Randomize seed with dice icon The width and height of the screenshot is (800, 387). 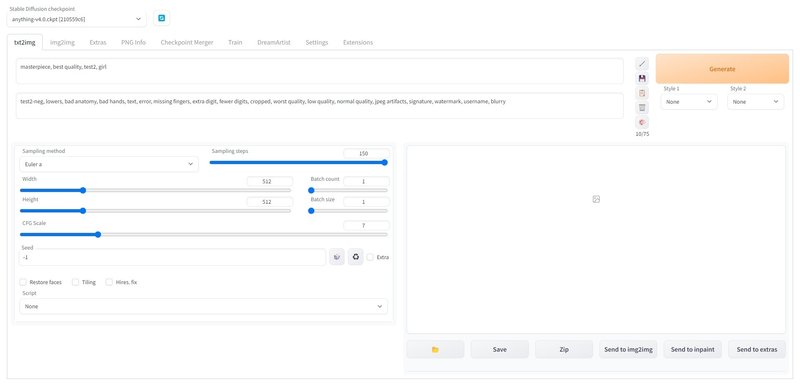[x=337, y=257]
